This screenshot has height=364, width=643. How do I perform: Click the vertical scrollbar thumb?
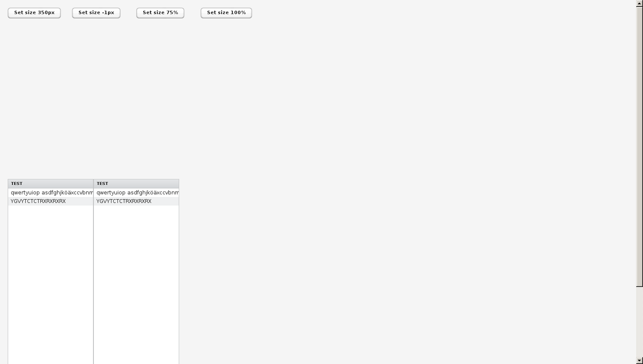coord(640,147)
